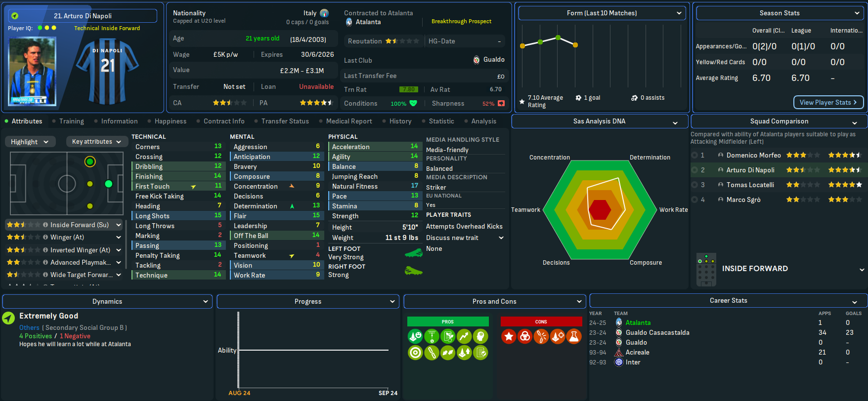Open the Medical Report tab
The image size is (868, 401).
pos(348,121)
